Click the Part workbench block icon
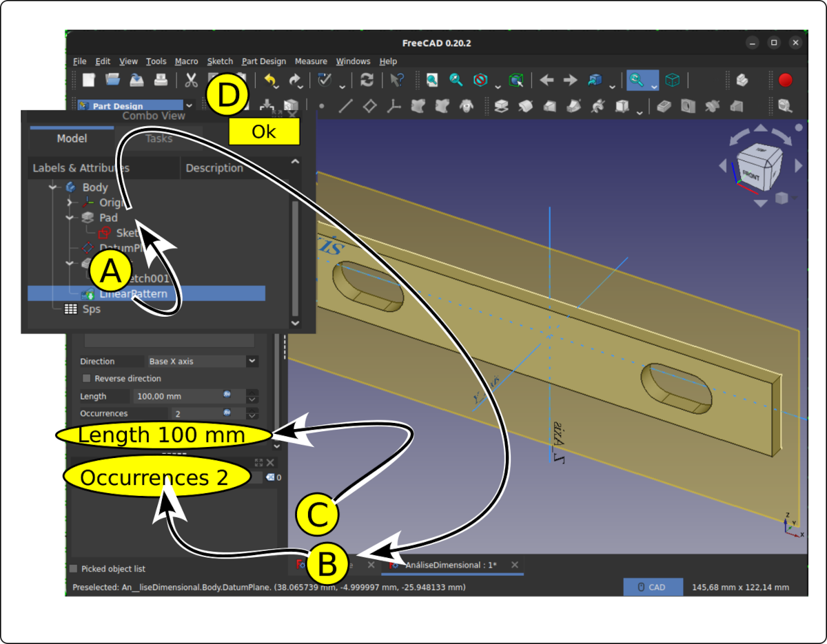Image resolution: width=827 pixels, height=644 pixels. (742, 80)
